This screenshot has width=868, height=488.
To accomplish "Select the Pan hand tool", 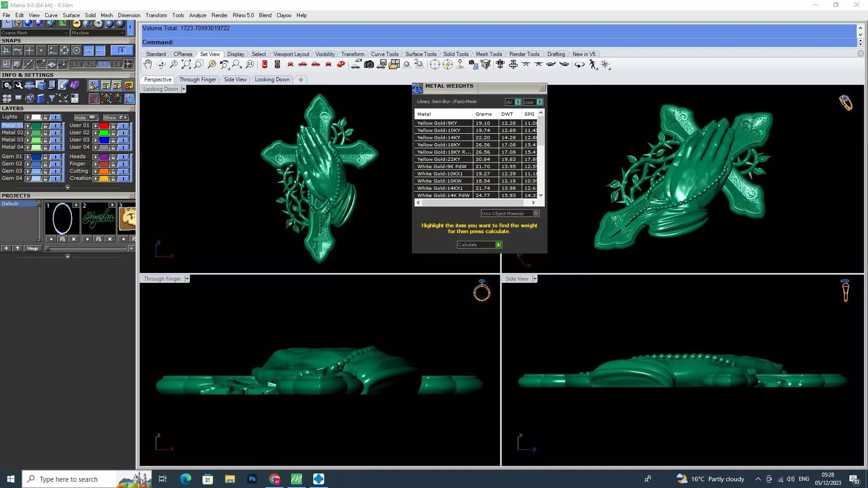I will pos(147,65).
